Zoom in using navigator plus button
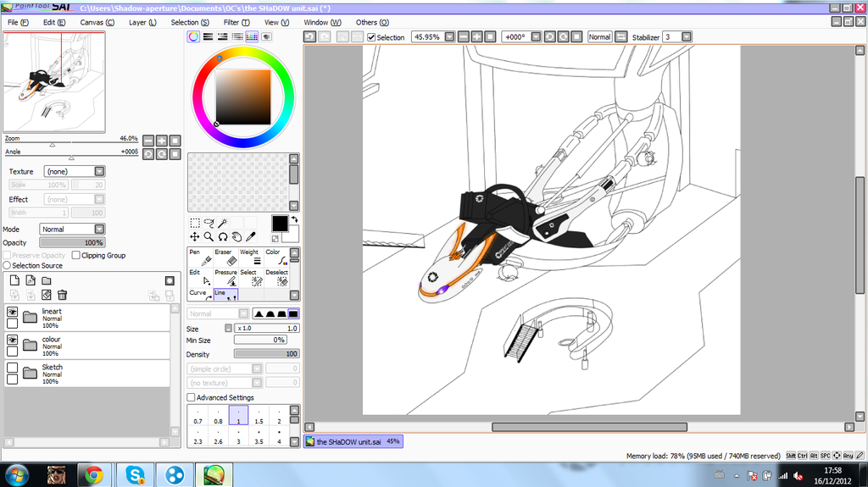The image size is (868, 487). point(161,141)
